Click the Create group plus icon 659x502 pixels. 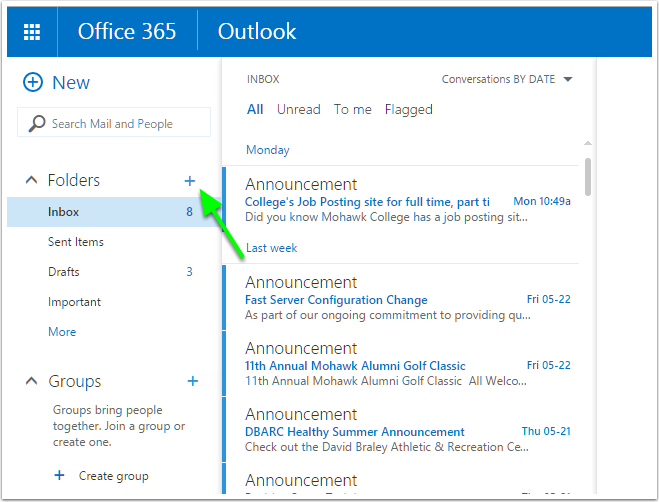[59, 476]
